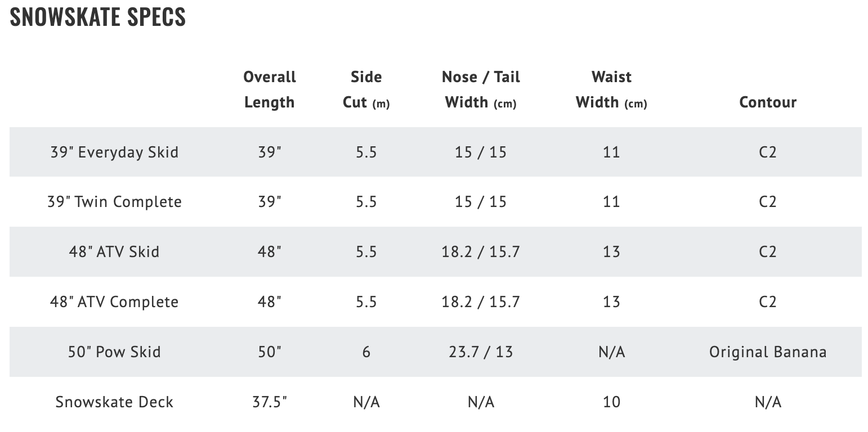868x432 pixels.
Task: Select the Contour column header
Action: click(768, 102)
